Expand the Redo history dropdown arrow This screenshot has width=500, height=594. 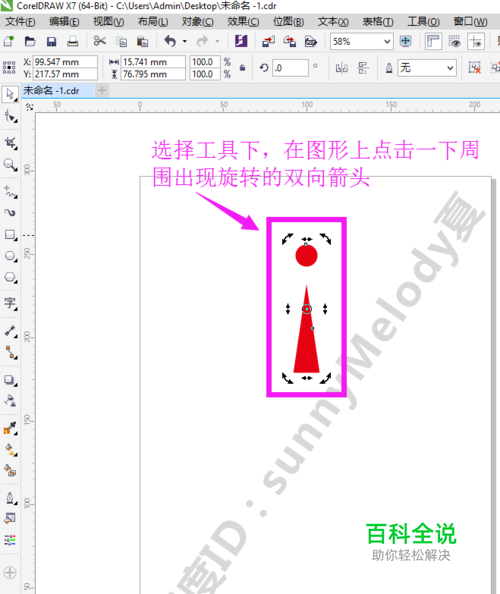click(x=217, y=41)
